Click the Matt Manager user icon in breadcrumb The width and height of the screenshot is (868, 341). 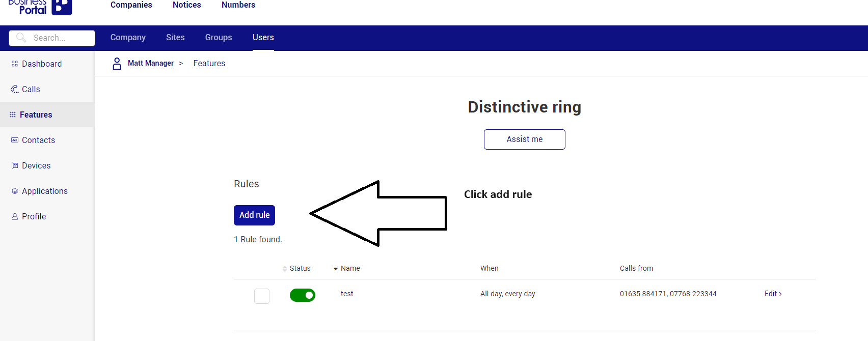[117, 63]
